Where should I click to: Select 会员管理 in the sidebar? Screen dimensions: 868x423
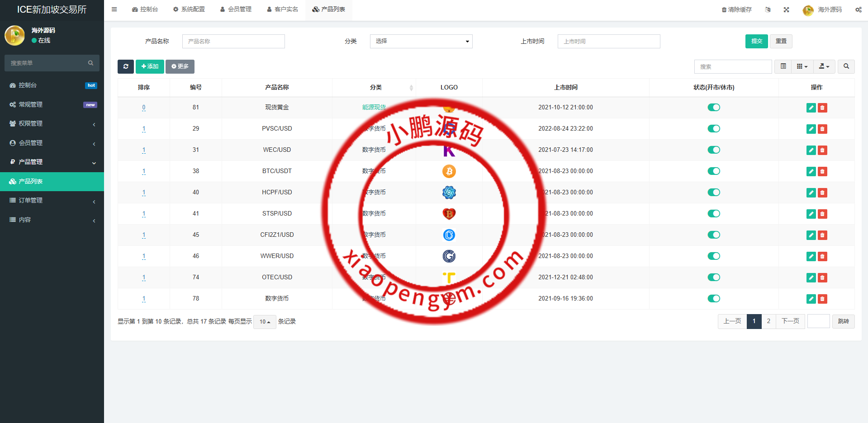click(52, 143)
